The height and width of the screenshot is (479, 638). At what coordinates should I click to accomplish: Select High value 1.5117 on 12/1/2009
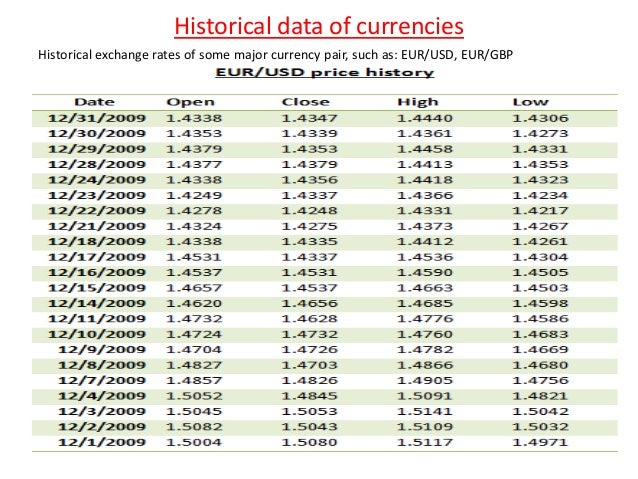click(425, 443)
